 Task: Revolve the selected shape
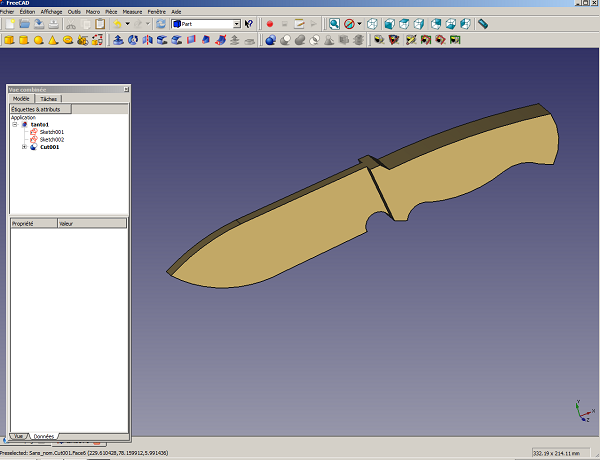click(133, 40)
